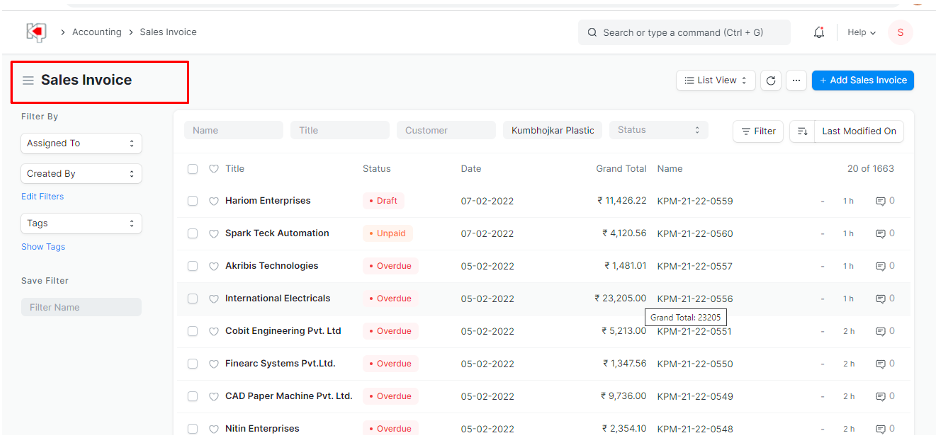Click the Edit Filters link

[43, 196]
